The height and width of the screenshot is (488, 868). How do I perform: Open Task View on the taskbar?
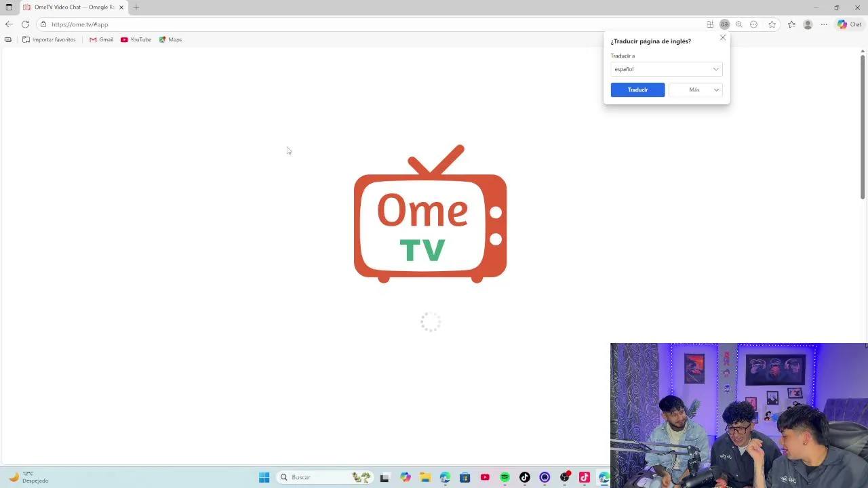[x=384, y=477]
